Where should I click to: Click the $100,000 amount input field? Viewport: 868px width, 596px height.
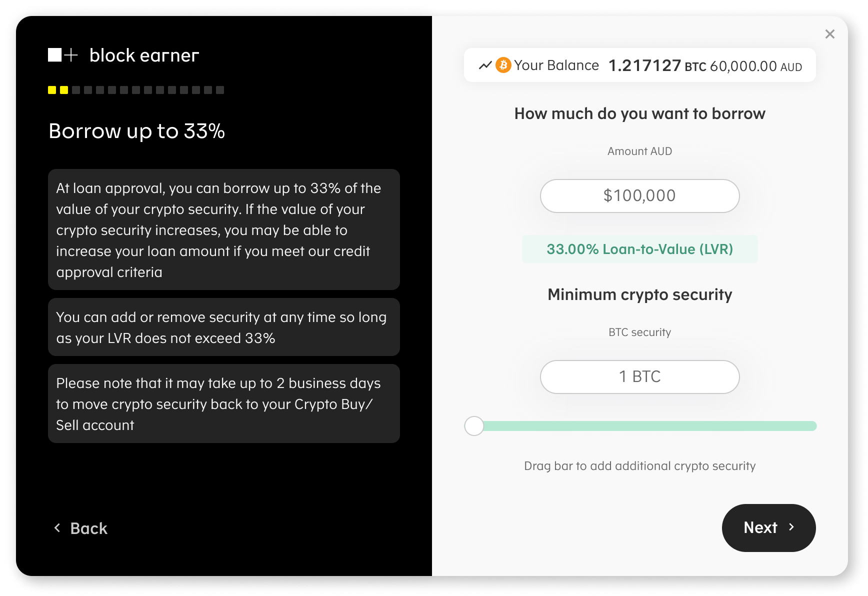[x=640, y=195]
